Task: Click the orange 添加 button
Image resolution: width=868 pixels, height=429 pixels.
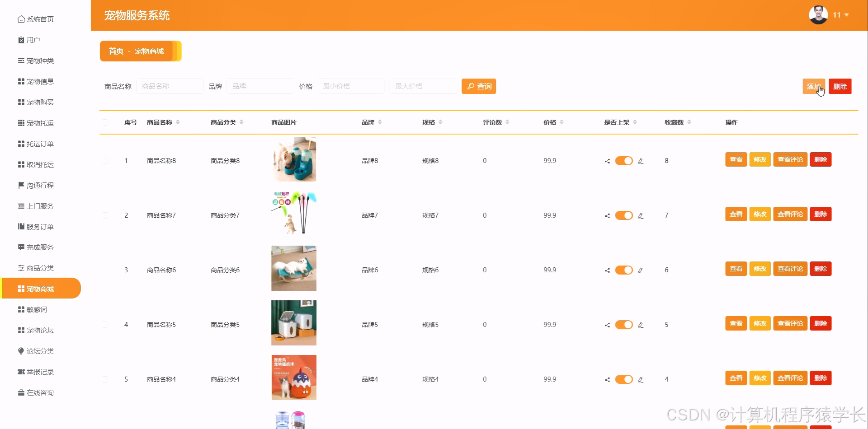Action: click(813, 86)
